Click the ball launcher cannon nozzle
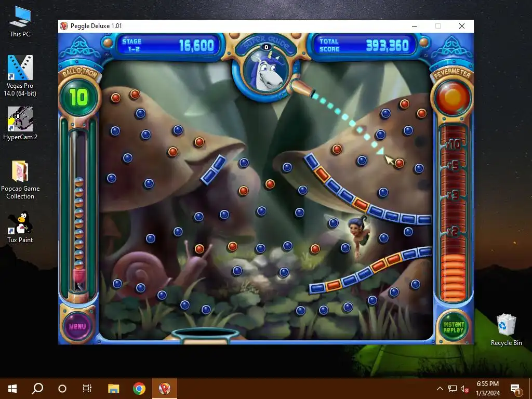Screen dimensions: 532x399 coord(303,89)
